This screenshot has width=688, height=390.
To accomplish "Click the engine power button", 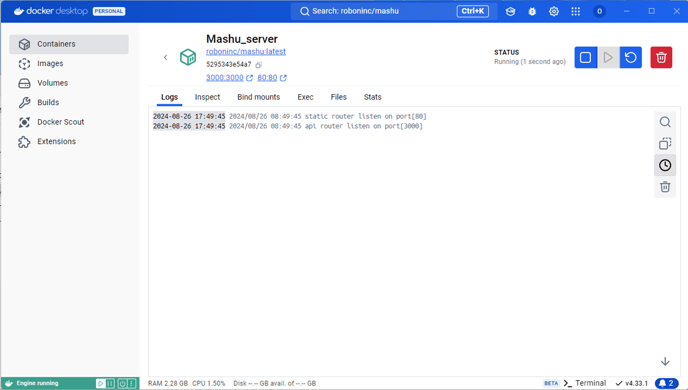I will click(122, 383).
